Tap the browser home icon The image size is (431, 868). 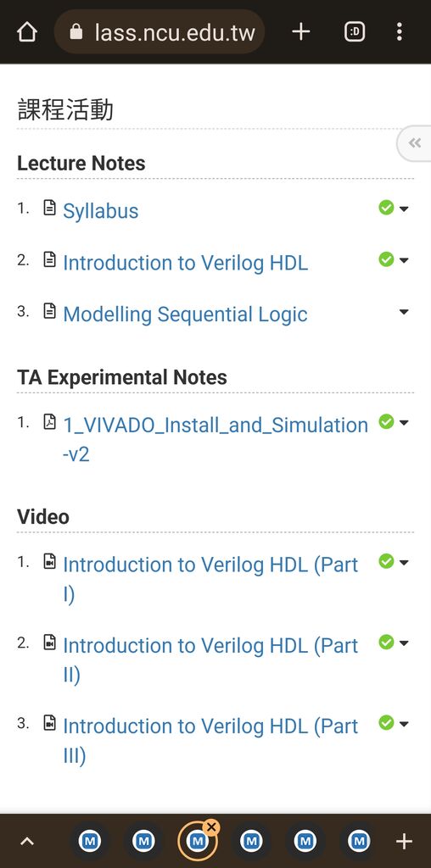pyautogui.click(x=26, y=32)
